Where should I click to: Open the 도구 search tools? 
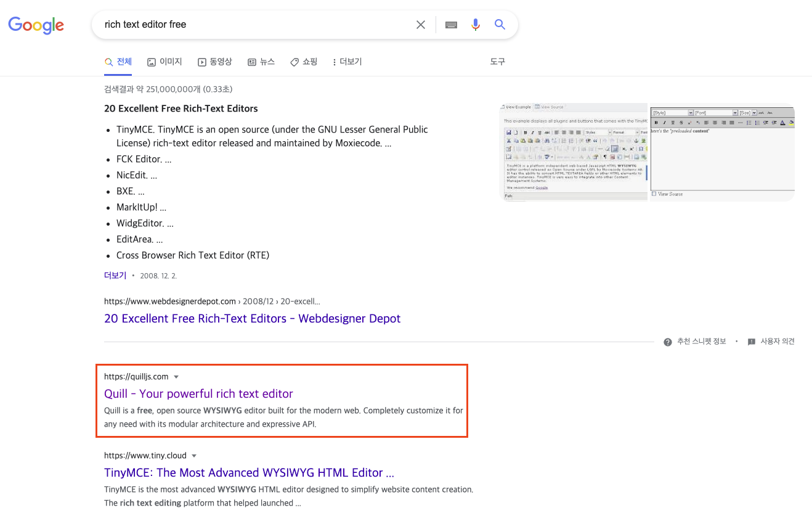tap(497, 62)
